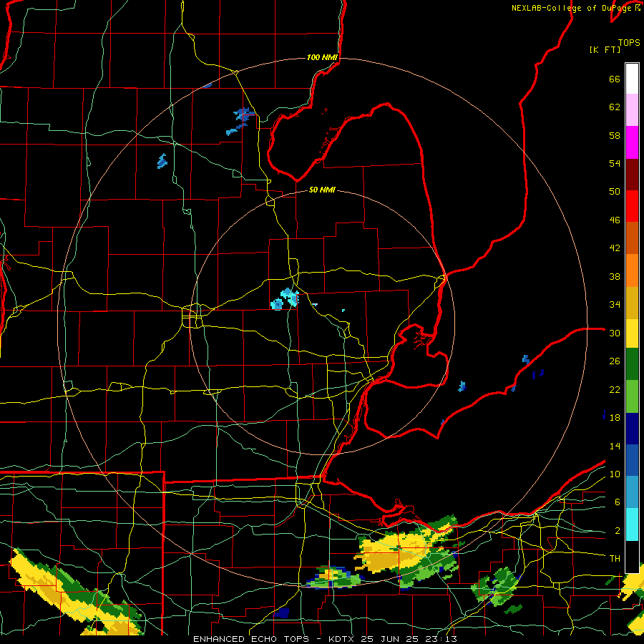Click the legend value 14
Screen dimensions: 644x644
coord(615,446)
